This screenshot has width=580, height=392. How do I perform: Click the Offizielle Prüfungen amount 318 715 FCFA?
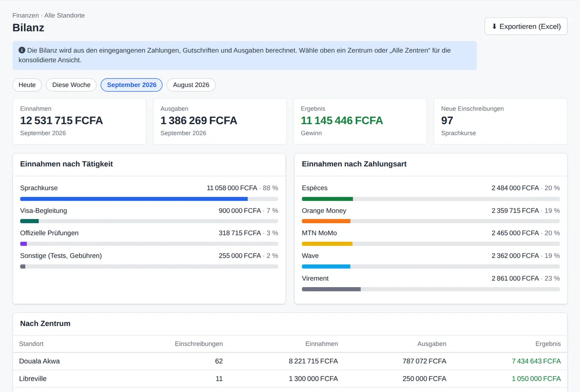pyautogui.click(x=240, y=233)
